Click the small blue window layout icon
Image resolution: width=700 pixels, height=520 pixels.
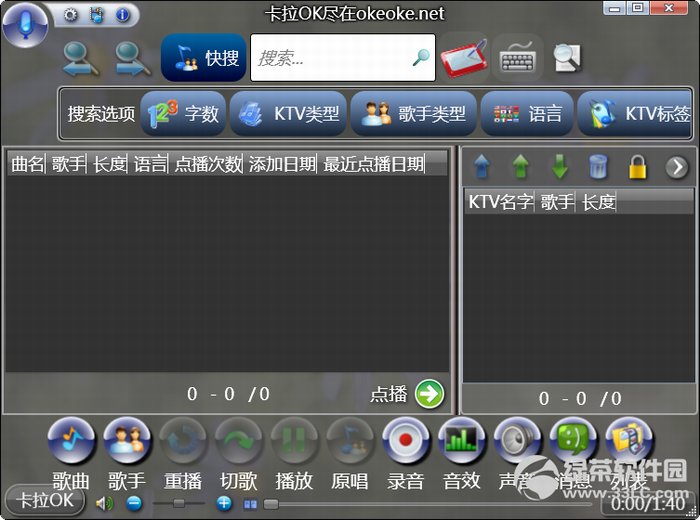point(250,504)
